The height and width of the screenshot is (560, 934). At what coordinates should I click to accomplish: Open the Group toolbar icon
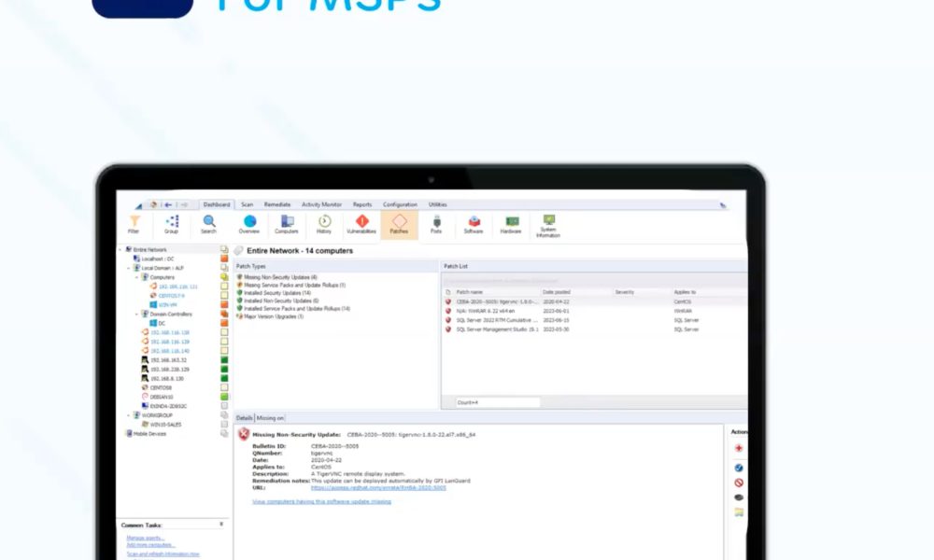pyautogui.click(x=172, y=223)
